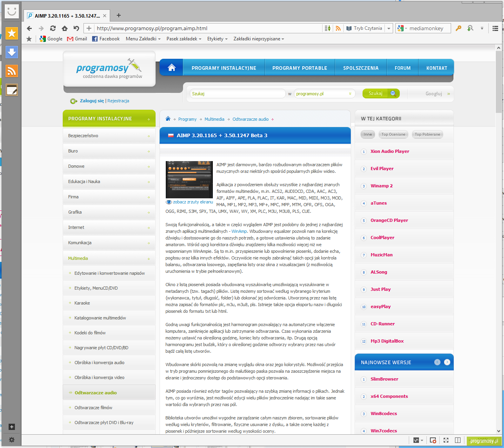Click the next arrow in NAJNOWSZE WERSJE
Viewport: 504px width, 448px height.
coord(447,362)
